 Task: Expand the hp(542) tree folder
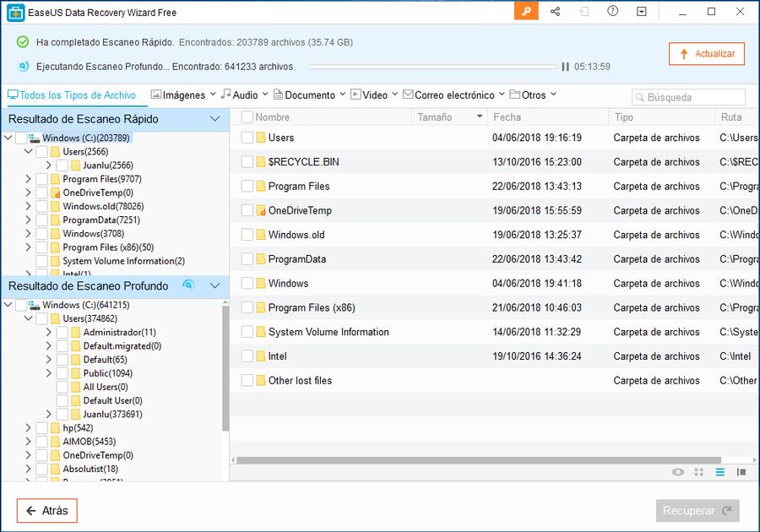[28, 428]
